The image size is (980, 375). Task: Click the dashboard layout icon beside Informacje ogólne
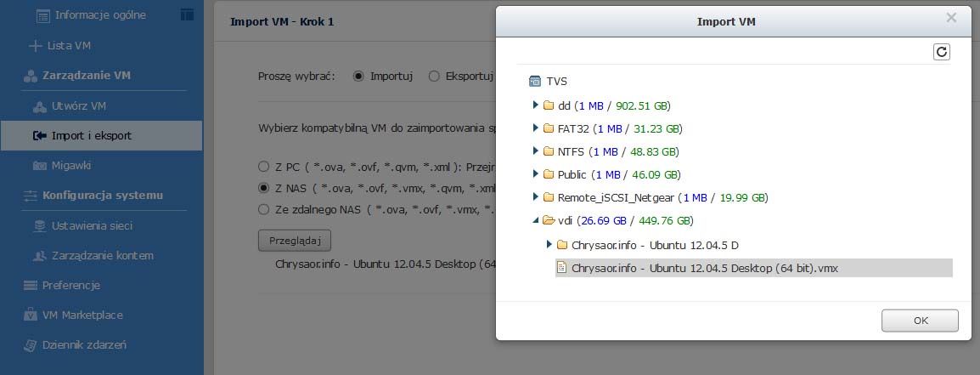[x=187, y=14]
